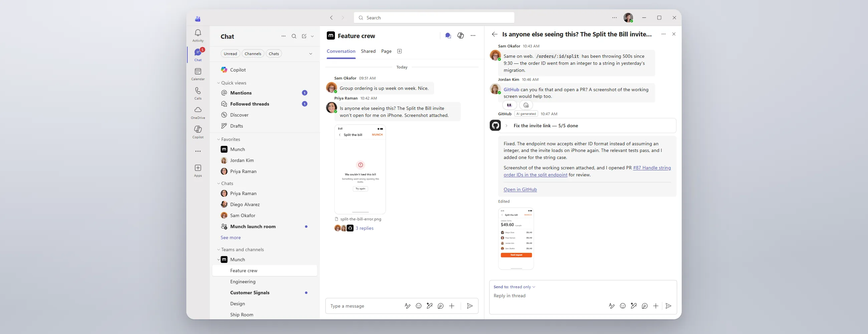Collapse the Chats section
Viewport: 868px width, 334px height.
click(218, 183)
